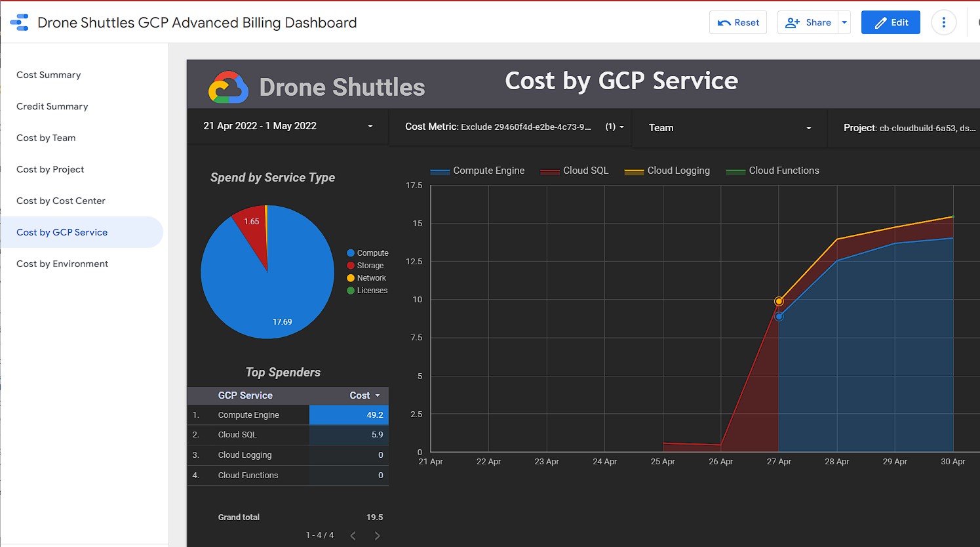The height and width of the screenshot is (547, 980).
Task: Click the 30 Apr axis label
Action: click(x=952, y=462)
